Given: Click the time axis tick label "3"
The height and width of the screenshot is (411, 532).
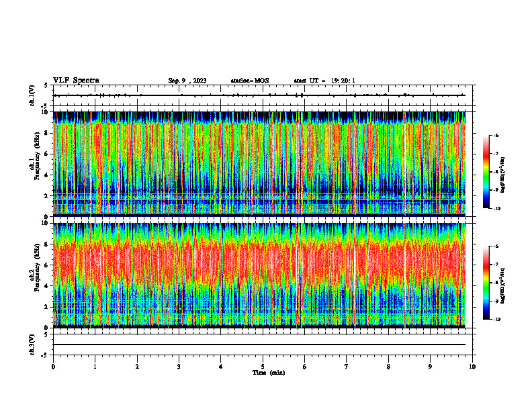Looking at the screenshot, I should [179, 367].
